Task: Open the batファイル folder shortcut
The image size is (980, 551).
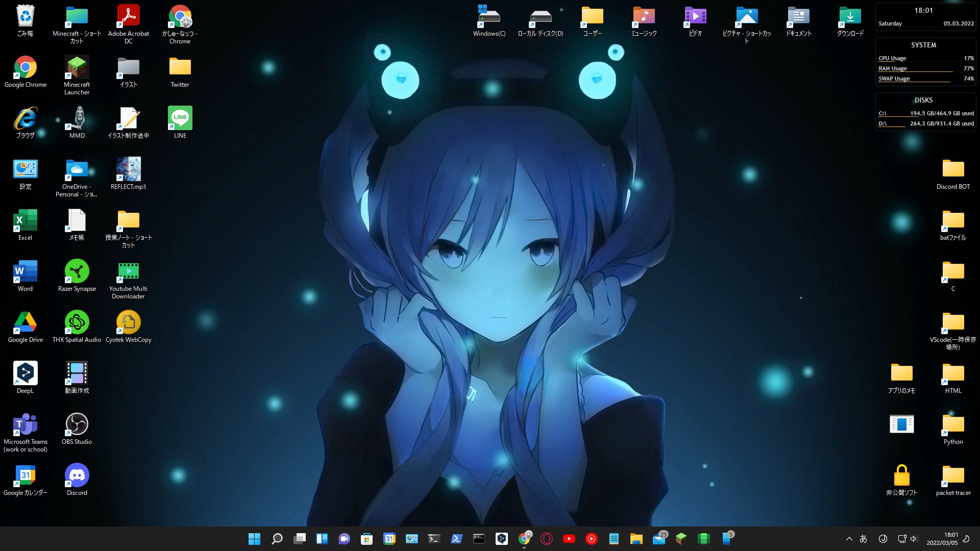Action: pos(953,226)
